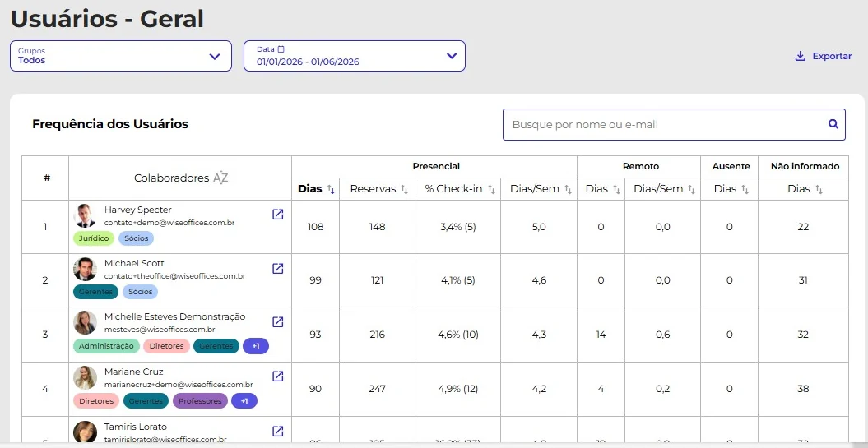Sort by % Check-in column
868x448 pixels.
[491, 189]
